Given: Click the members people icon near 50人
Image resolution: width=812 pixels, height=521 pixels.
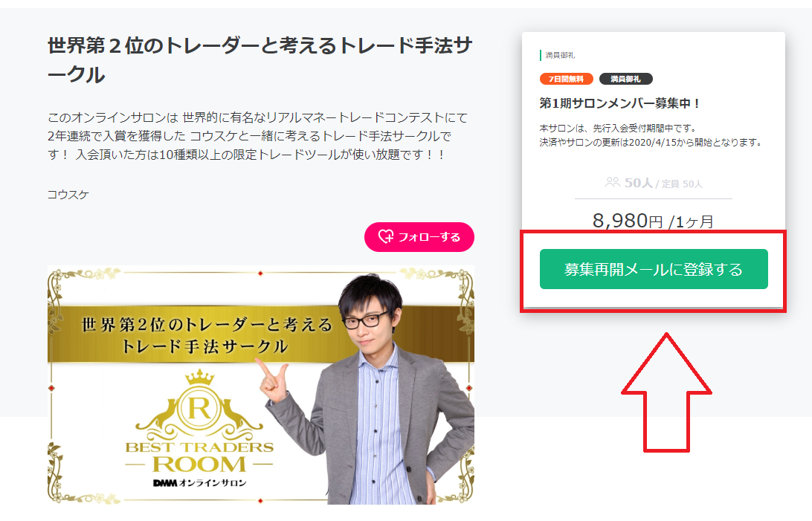Looking at the screenshot, I should [x=612, y=182].
